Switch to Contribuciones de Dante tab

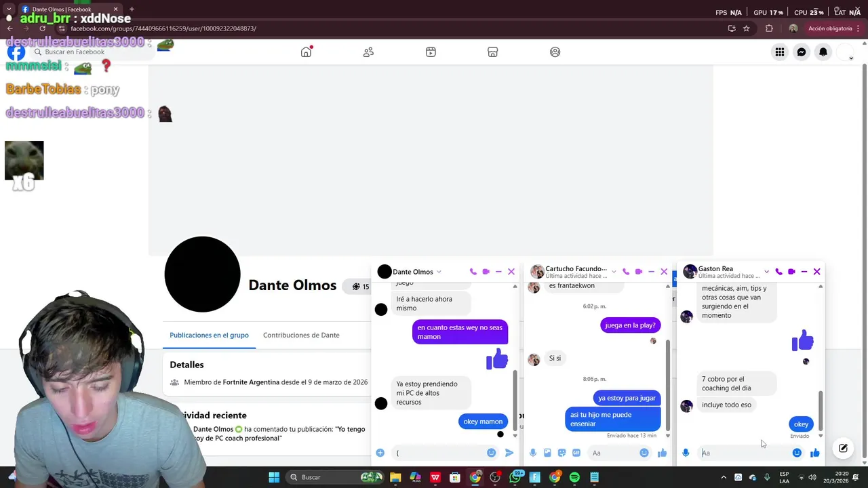(301, 335)
